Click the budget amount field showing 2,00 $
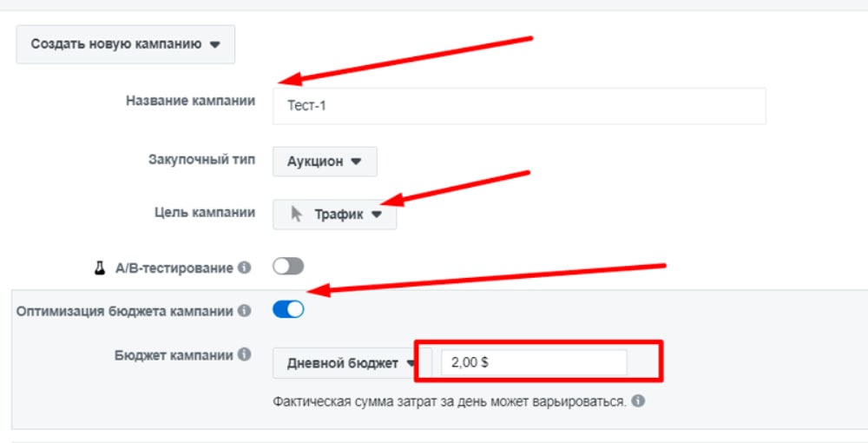This screenshot has height=443, width=868. pos(533,363)
